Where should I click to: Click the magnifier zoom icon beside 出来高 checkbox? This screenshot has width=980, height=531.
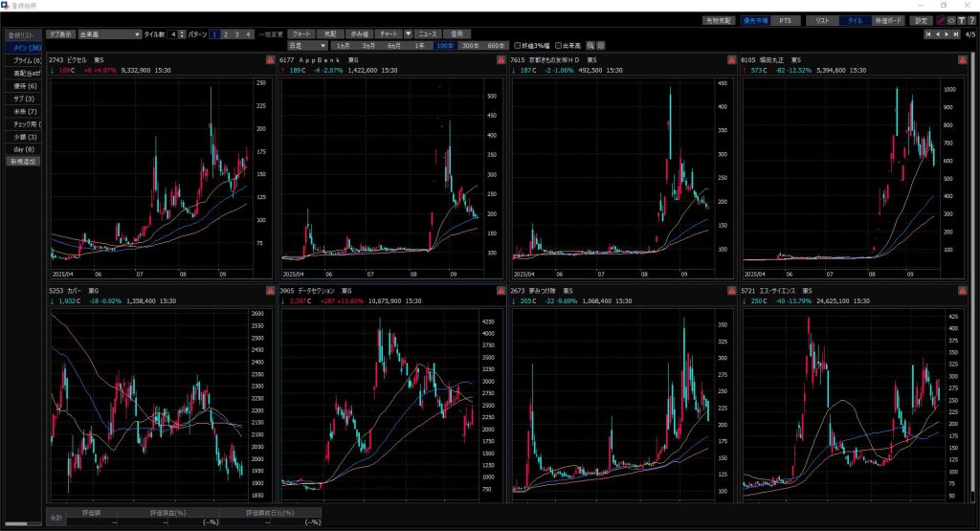tap(591, 45)
